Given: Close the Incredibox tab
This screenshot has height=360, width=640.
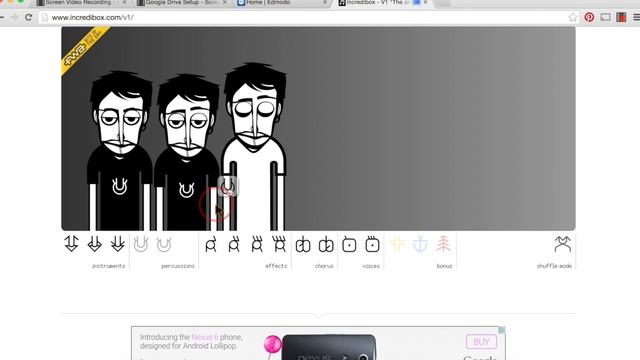Looking at the screenshot, I should pyautogui.click(x=426, y=2).
